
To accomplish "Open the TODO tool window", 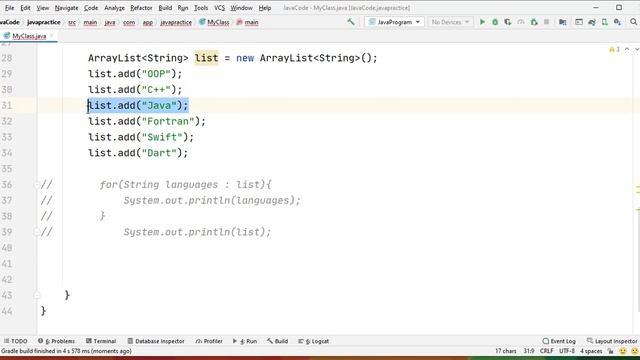I will (x=15, y=341).
